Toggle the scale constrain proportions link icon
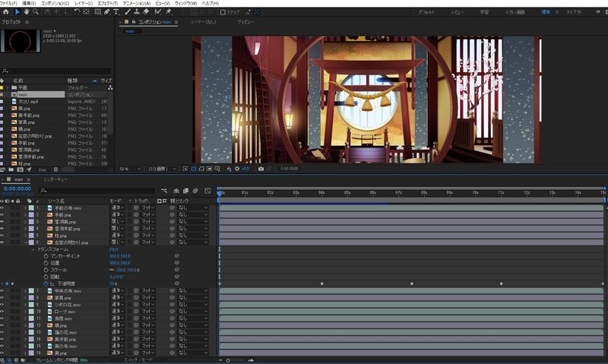 pyautogui.click(x=112, y=270)
